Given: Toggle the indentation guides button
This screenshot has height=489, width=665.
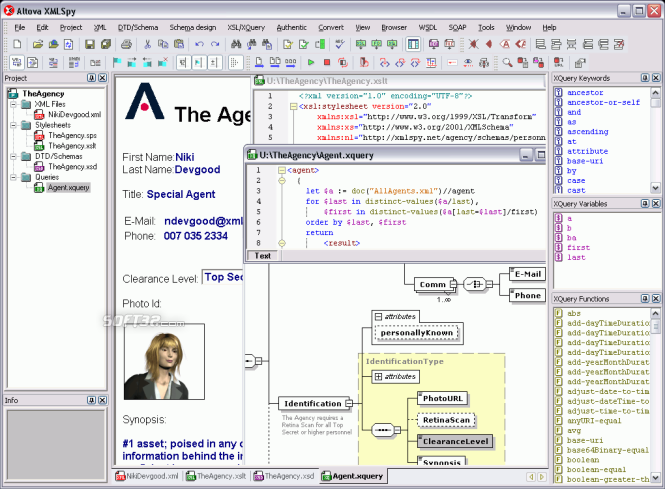Looking at the screenshot, I should click(x=235, y=63).
